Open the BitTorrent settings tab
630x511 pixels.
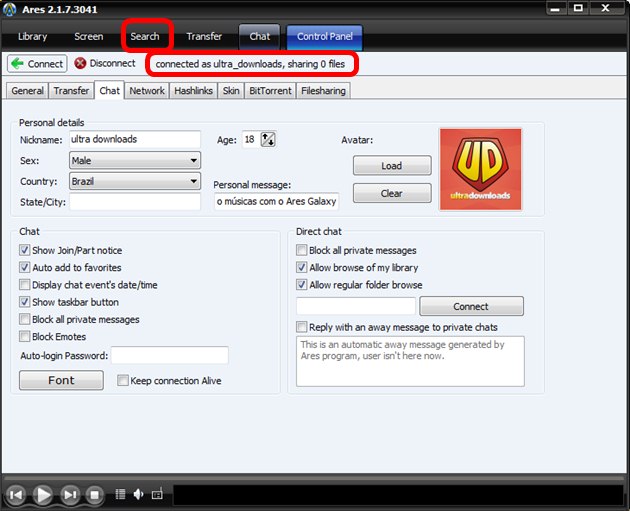pos(270,91)
